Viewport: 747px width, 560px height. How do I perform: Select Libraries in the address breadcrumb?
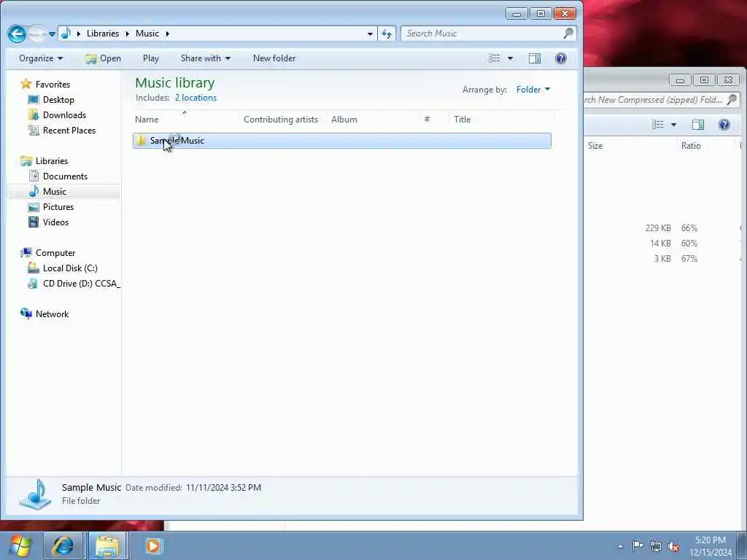[x=102, y=34]
